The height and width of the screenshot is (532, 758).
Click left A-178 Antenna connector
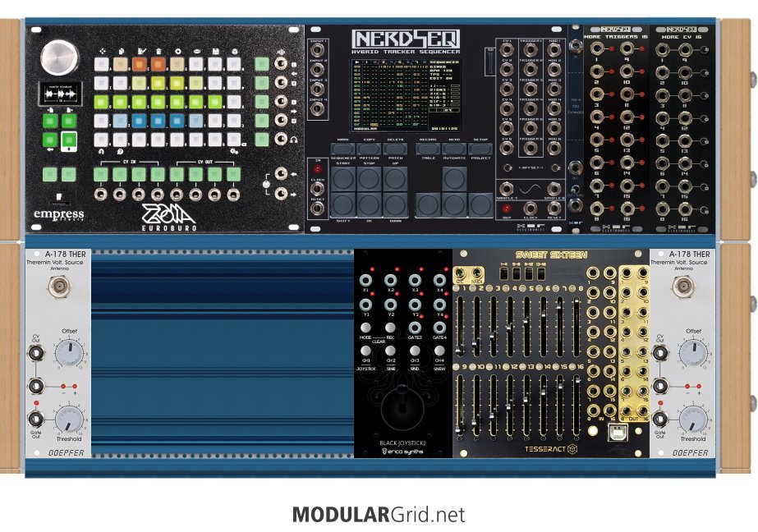(59, 287)
